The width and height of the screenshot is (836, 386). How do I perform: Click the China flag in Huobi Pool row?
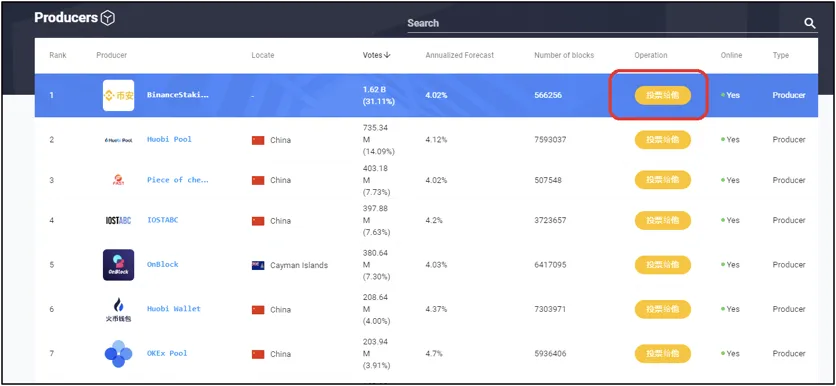point(258,140)
